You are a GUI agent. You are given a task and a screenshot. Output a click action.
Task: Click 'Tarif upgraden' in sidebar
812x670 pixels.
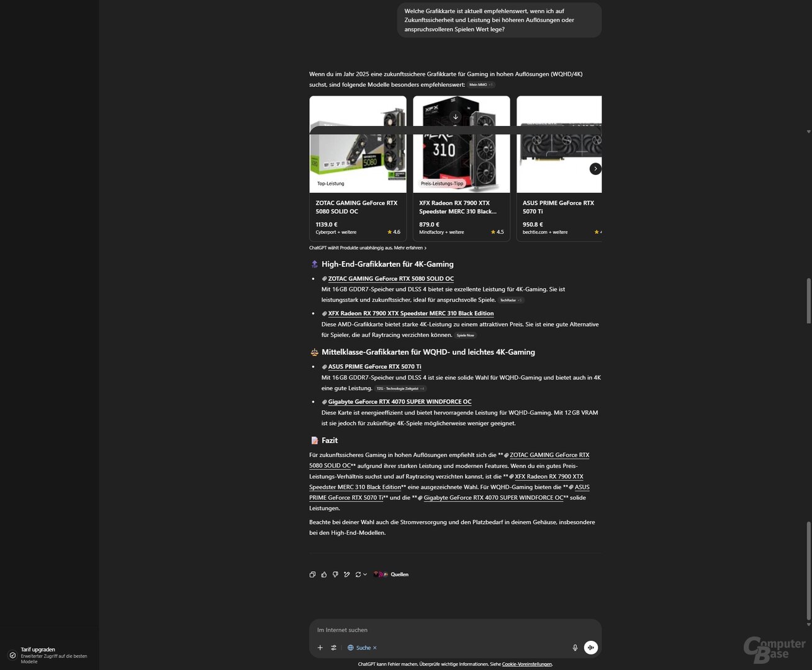coord(38,650)
